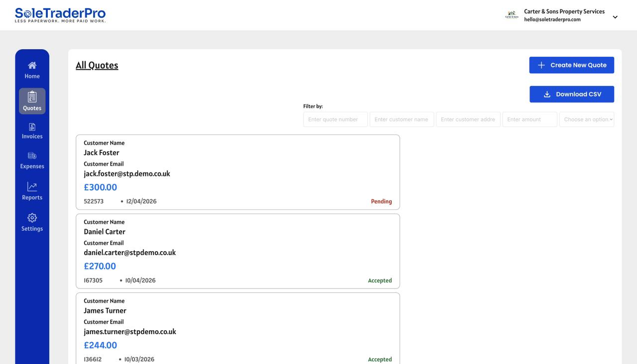This screenshot has height=364, width=637.
Task: Select James Turner's £244.00 quote card
Action: pyautogui.click(x=237, y=330)
